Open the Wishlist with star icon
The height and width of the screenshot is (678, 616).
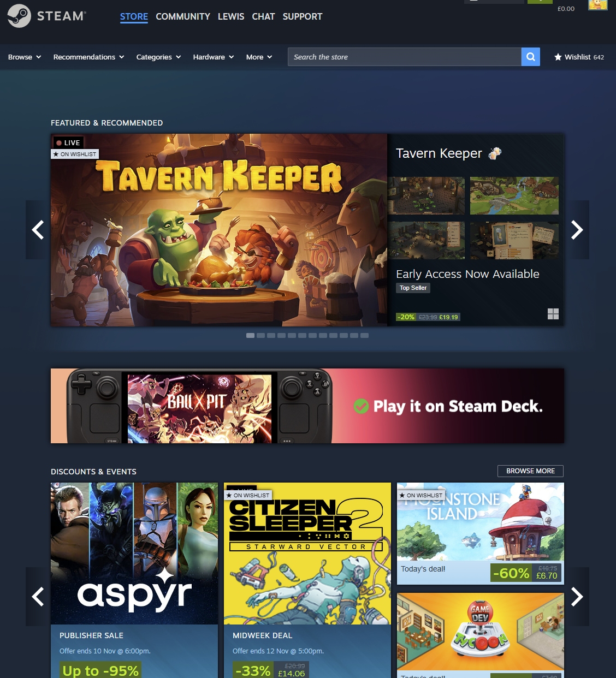click(x=579, y=57)
